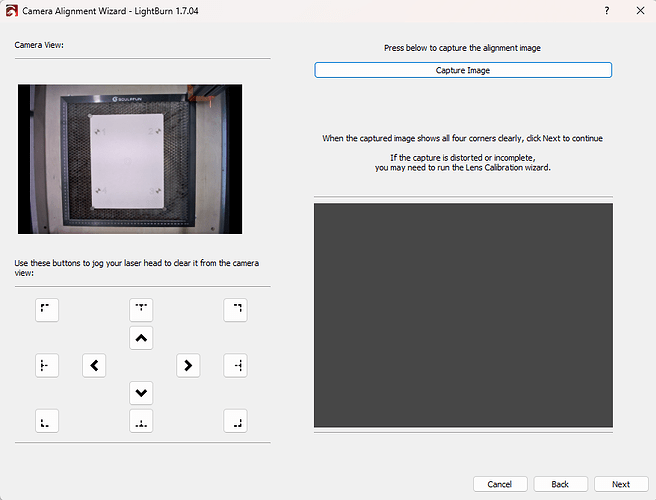Jog laser head to top-left corner

(x=47, y=310)
